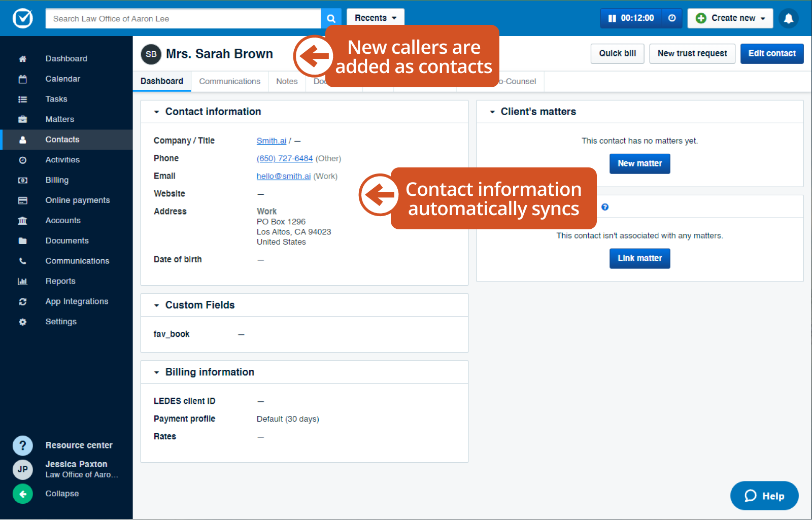Click the App Integrations sync icon
812x520 pixels.
click(x=23, y=301)
